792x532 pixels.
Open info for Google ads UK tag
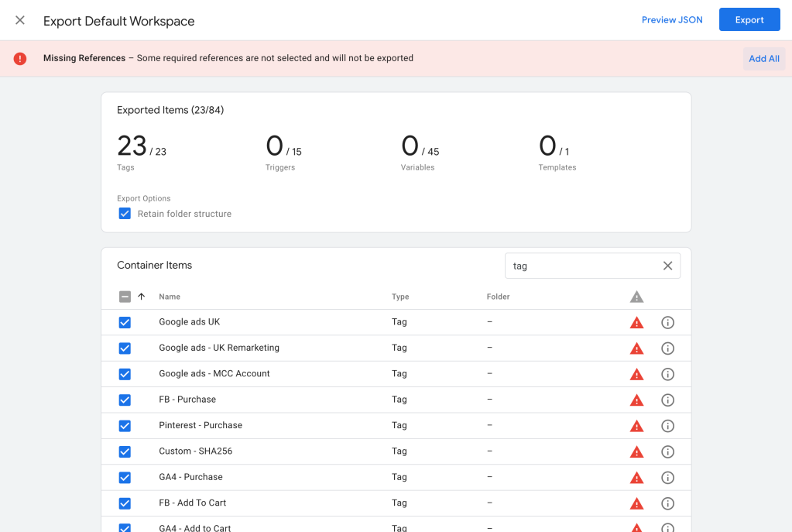pos(667,322)
